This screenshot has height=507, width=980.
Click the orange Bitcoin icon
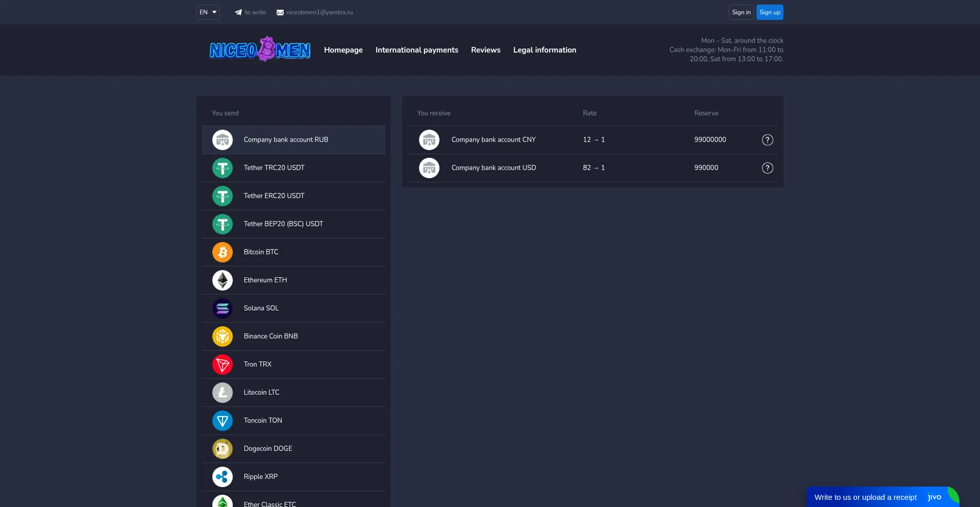point(223,252)
